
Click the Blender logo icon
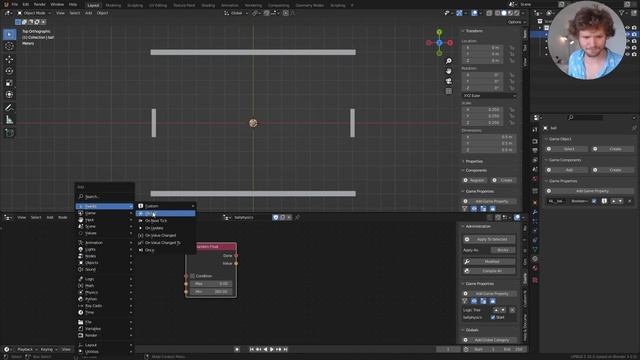point(6,4)
